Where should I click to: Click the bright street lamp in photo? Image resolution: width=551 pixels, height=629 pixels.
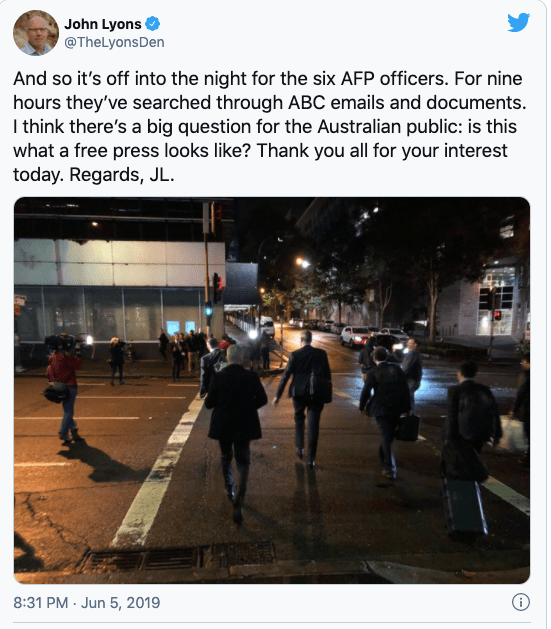(303, 263)
